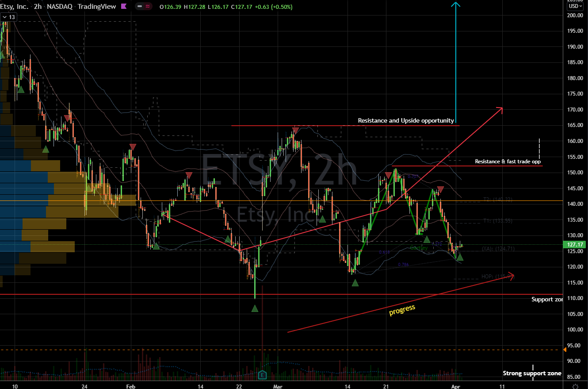
Task: Click the Feb label on the time axis
Action: click(130, 386)
